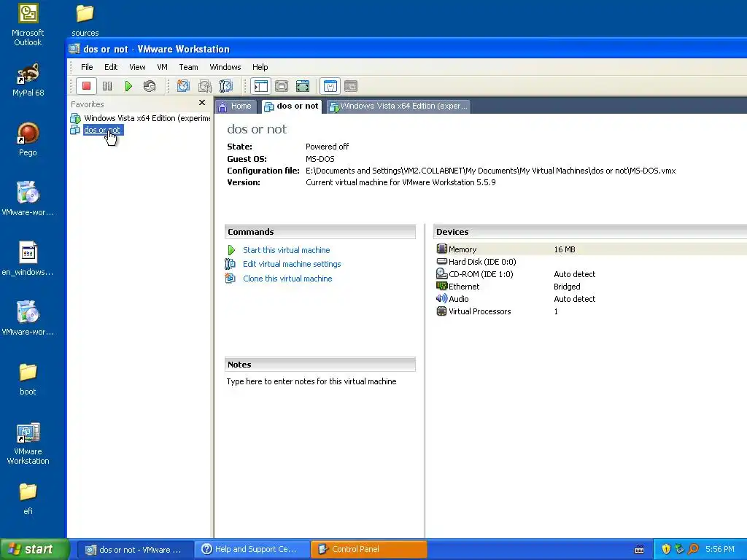Click the yellow security shield tray icon

pos(665,549)
